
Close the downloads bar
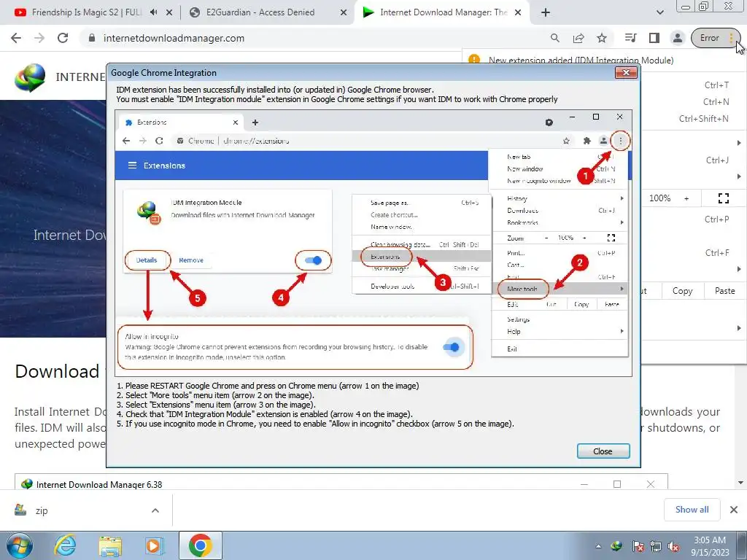[734, 510]
